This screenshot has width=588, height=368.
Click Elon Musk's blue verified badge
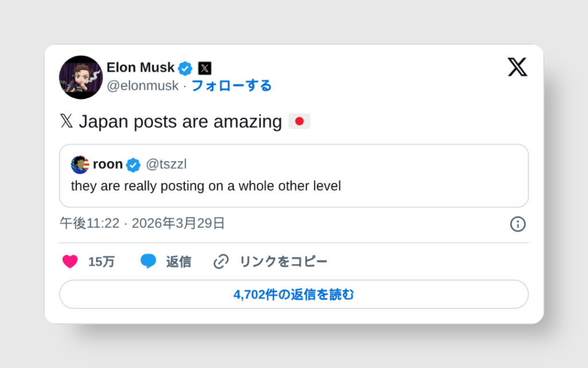click(185, 68)
